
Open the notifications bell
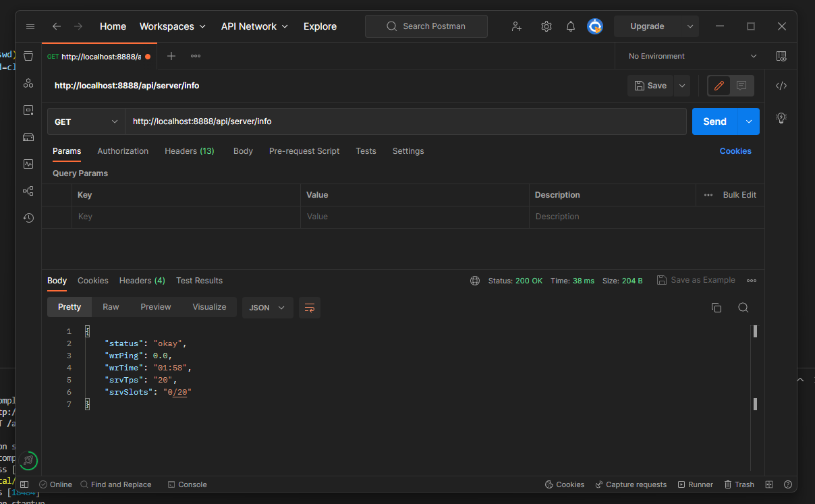(x=571, y=26)
